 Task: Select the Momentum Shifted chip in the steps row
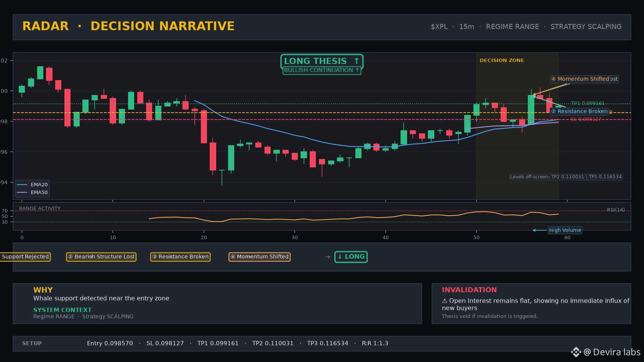point(260,257)
